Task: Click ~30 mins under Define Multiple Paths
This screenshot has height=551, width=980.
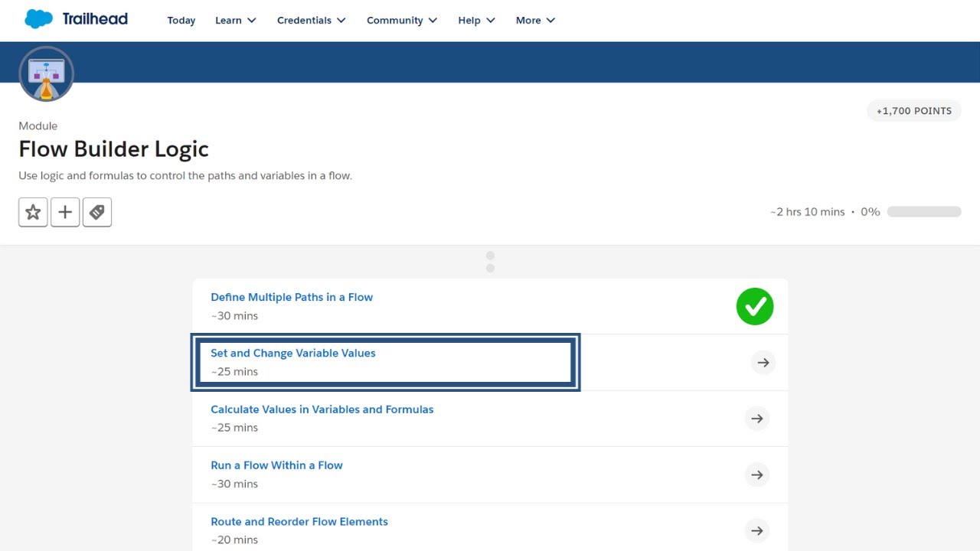Action: pos(234,316)
